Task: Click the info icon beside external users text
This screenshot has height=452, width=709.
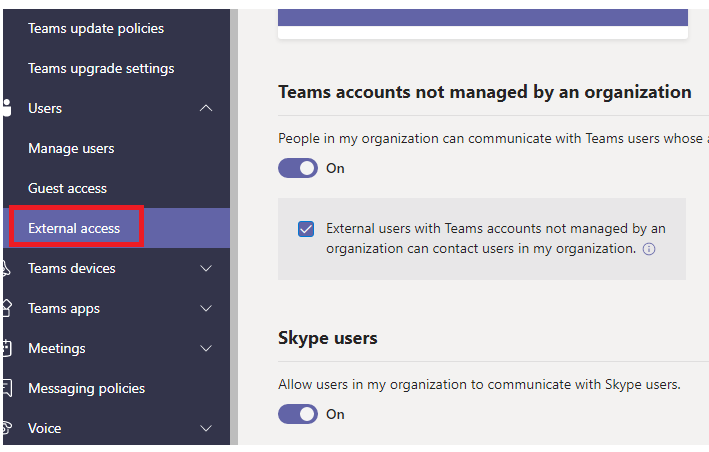Action: 649,248
